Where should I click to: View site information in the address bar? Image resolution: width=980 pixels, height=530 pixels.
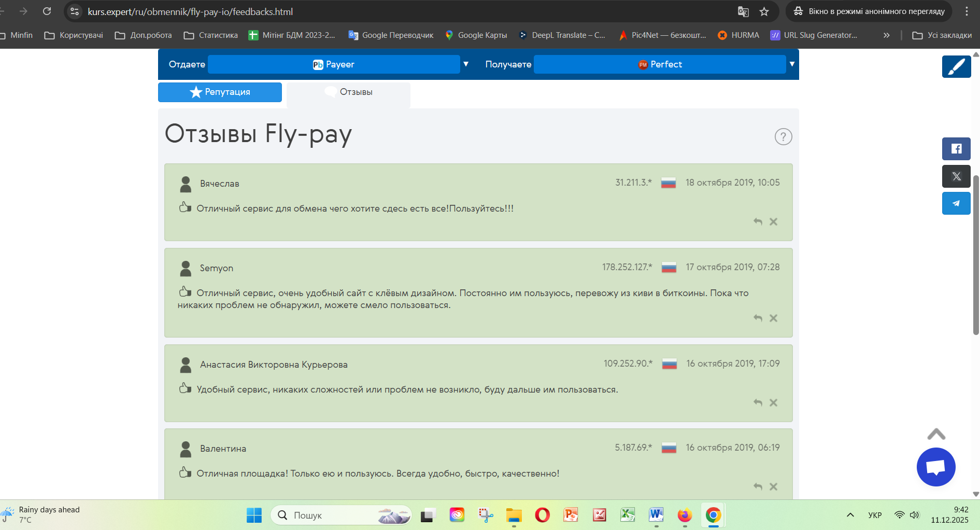pyautogui.click(x=75, y=11)
